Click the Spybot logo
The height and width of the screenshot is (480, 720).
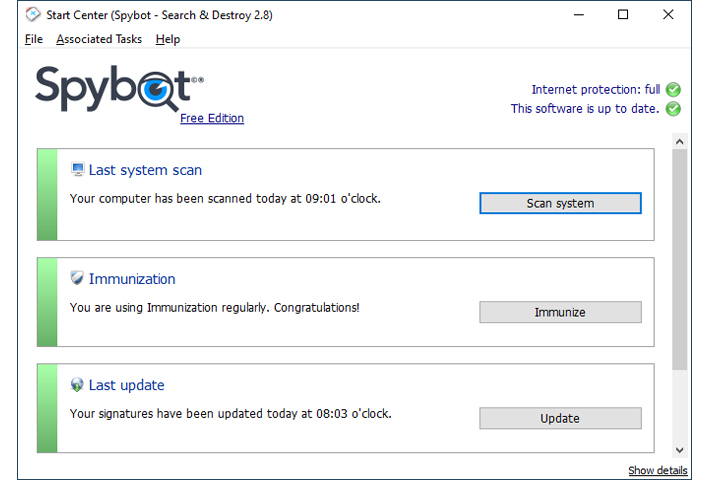(x=119, y=88)
